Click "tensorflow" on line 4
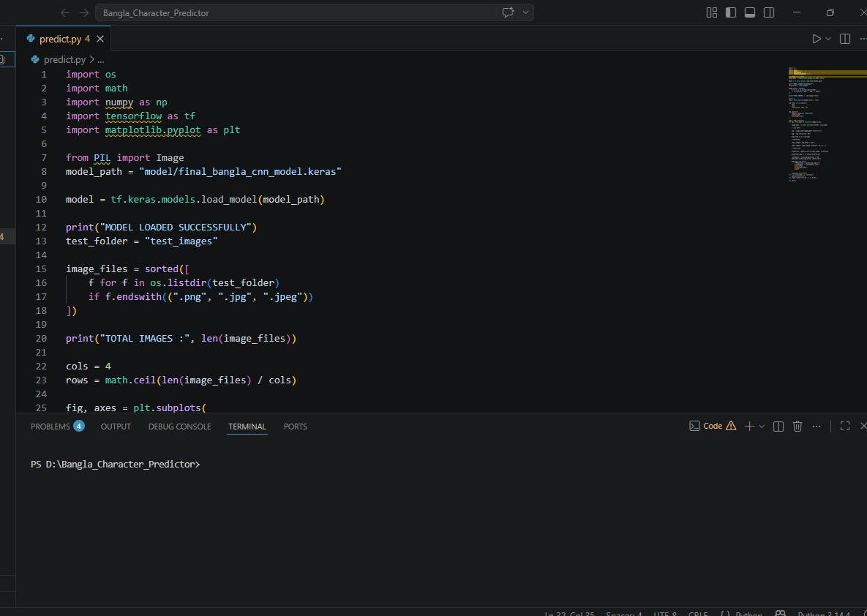 [133, 116]
